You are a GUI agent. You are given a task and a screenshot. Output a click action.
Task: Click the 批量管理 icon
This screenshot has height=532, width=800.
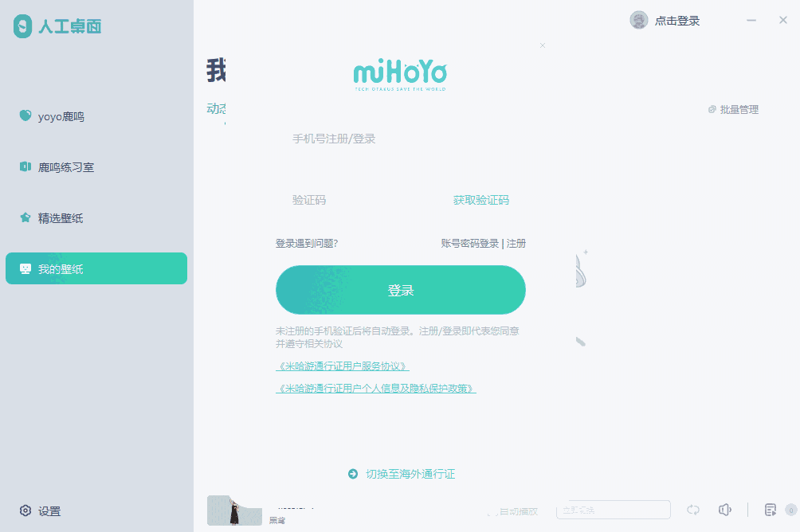pyautogui.click(x=712, y=110)
